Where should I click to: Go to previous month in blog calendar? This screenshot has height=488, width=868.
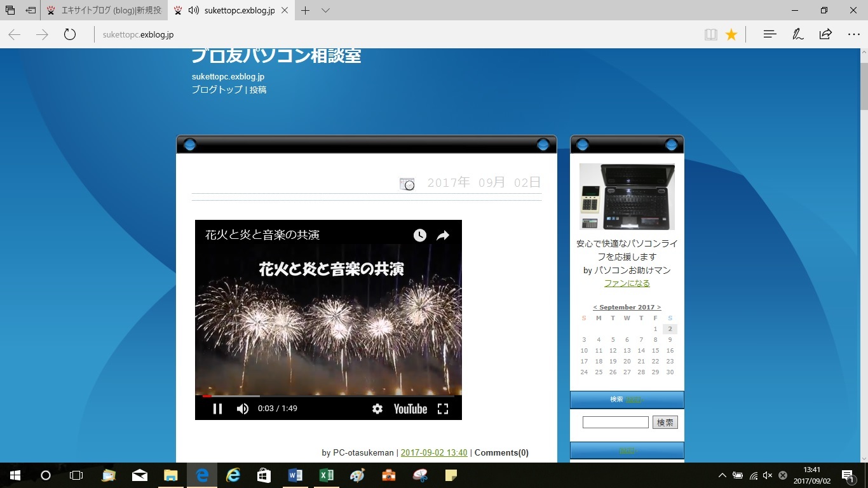click(595, 308)
